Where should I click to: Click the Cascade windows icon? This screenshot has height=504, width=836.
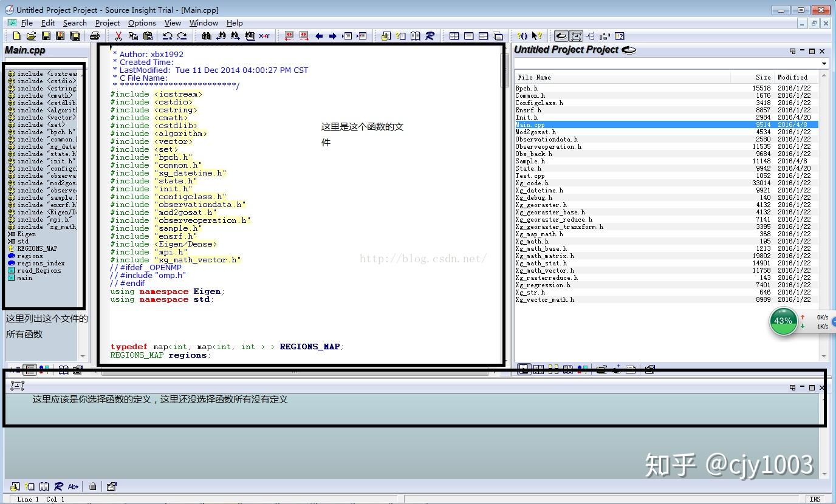click(x=498, y=36)
